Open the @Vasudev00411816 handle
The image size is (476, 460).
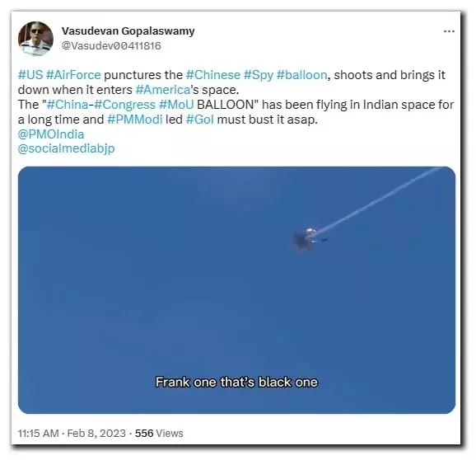(x=111, y=46)
